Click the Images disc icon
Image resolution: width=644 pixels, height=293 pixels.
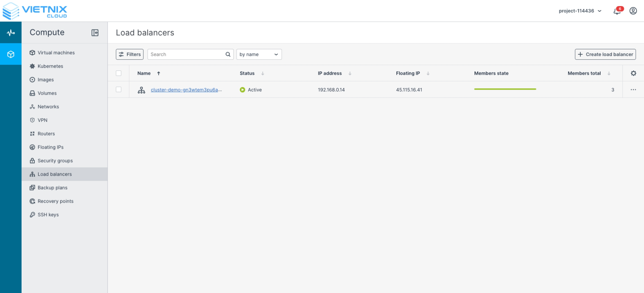32,80
